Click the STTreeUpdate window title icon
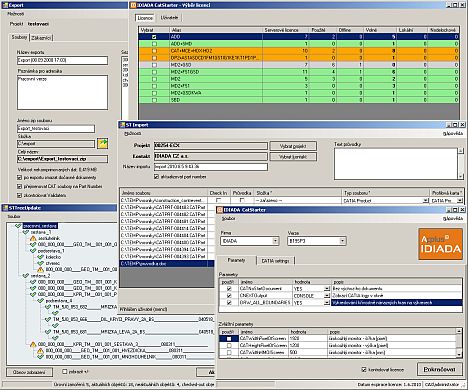Viewport: 468px width, 390px height. pyautogui.click(x=5, y=208)
